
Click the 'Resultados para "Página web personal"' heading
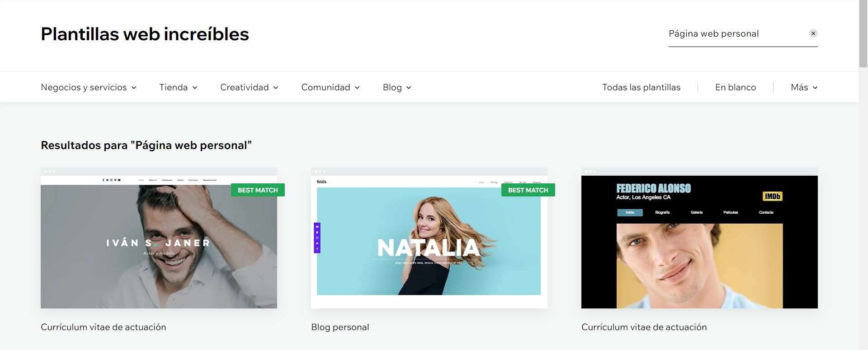click(146, 145)
